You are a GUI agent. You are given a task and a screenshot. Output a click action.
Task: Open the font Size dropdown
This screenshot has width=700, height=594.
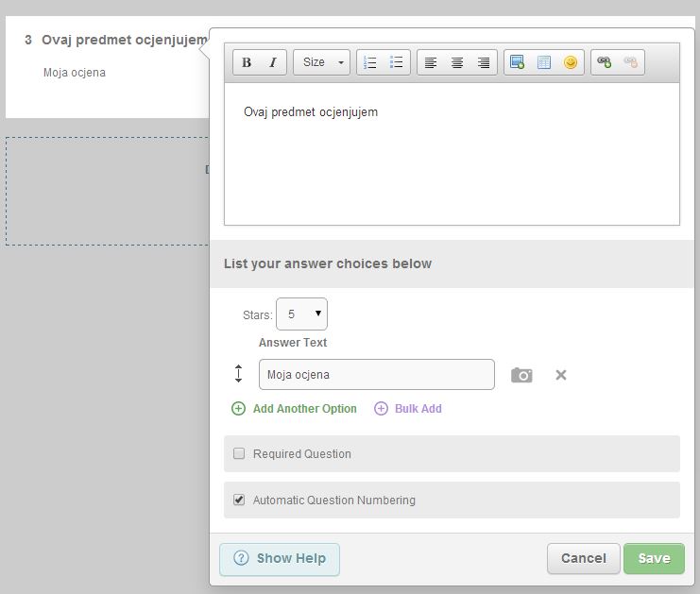321,62
